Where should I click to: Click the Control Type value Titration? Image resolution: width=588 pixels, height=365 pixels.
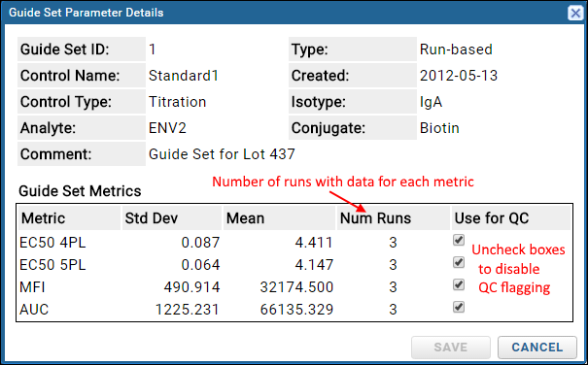coord(178,102)
